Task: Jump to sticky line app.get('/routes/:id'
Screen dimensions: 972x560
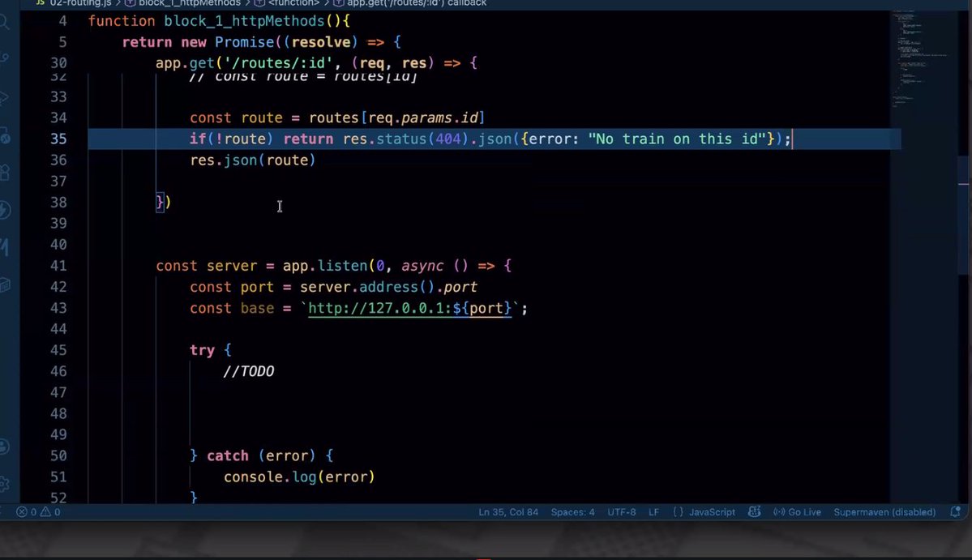Action: click(x=316, y=63)
